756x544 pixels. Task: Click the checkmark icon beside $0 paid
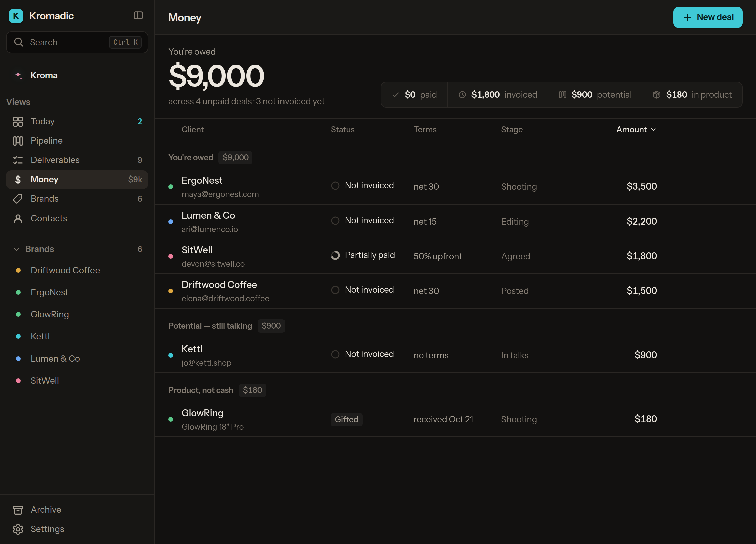tap(396, 95)
